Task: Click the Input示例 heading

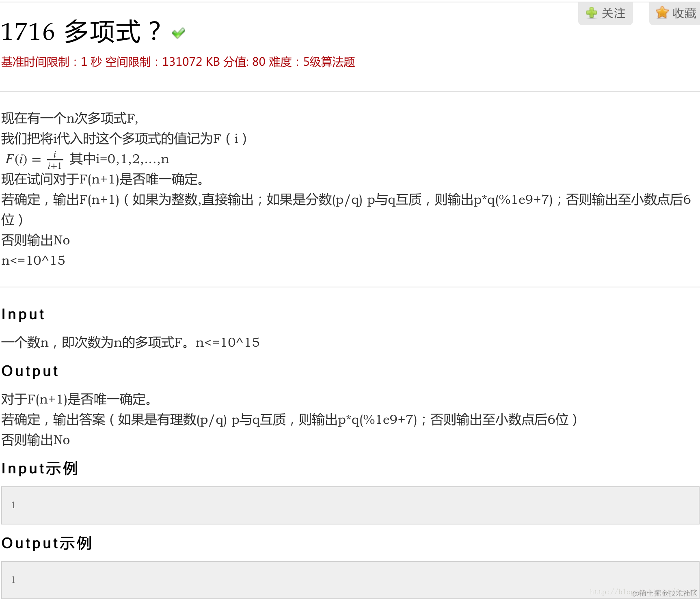Action: (x=40, y=468)
